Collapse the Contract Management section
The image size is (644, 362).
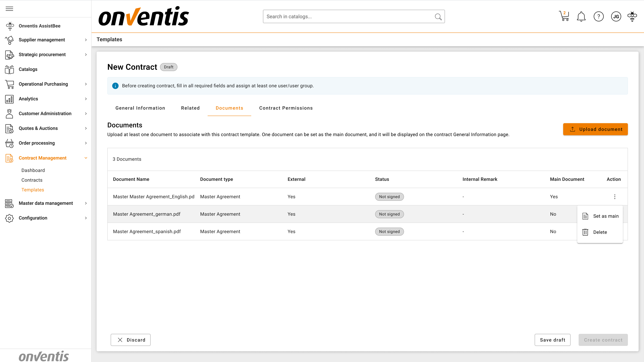42,158
